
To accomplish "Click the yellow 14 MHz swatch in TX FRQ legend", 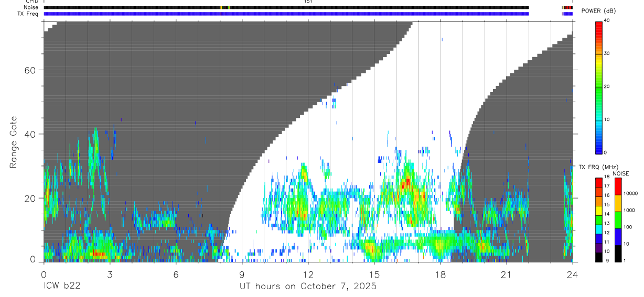I will 598,211.
